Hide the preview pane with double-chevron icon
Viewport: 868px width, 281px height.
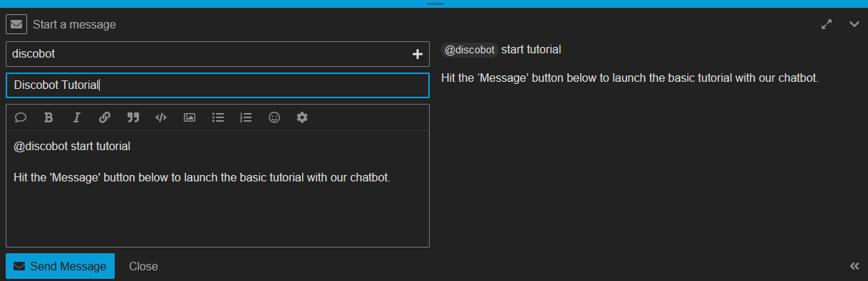pyautogui.click(x=854, y=266)
